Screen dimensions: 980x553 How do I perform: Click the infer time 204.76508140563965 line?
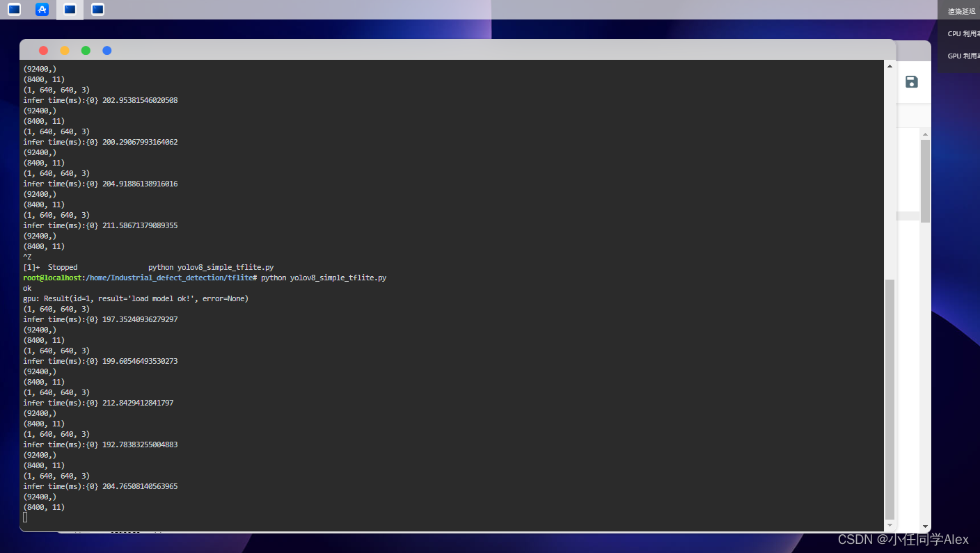point(100,486)
